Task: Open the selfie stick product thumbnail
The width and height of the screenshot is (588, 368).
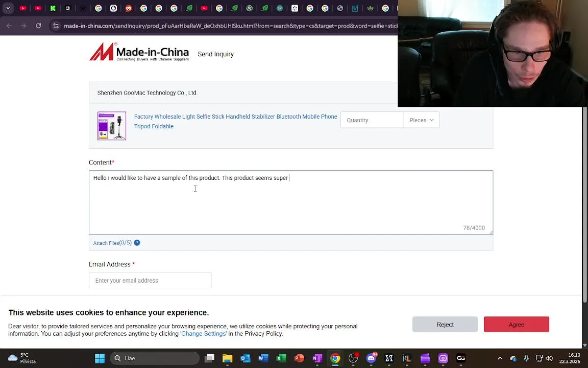Action: (112, 126)
